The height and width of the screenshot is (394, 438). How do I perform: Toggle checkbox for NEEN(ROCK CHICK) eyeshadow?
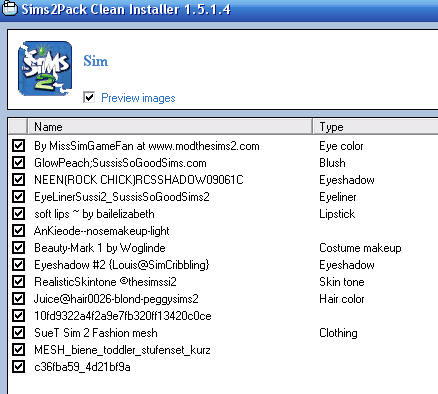coord(18,180)
